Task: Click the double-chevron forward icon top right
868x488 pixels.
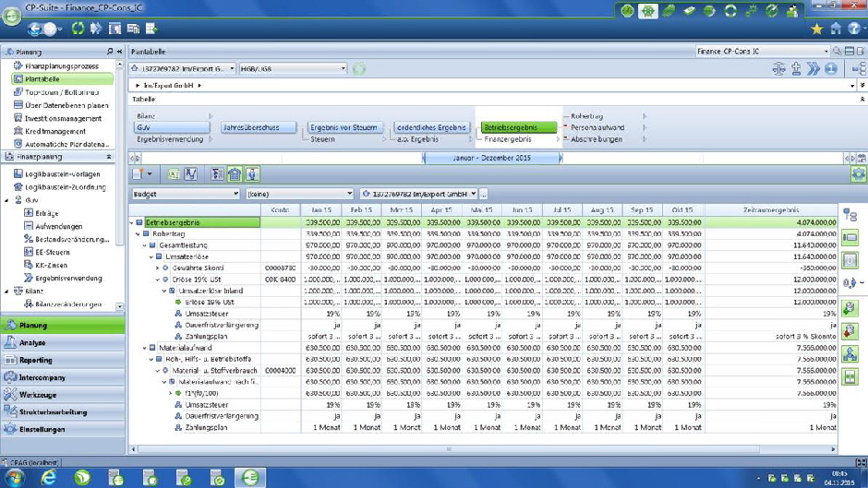Action: 814,69
